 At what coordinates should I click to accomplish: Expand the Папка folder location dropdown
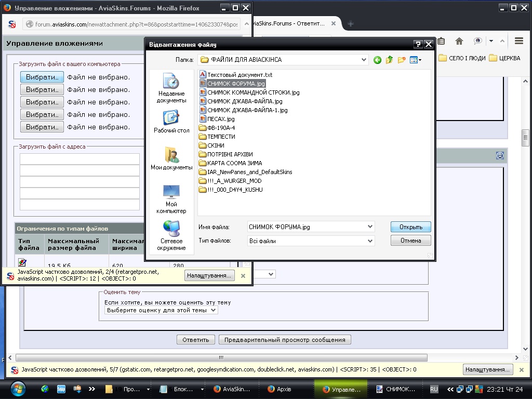(x=364, y=60)
